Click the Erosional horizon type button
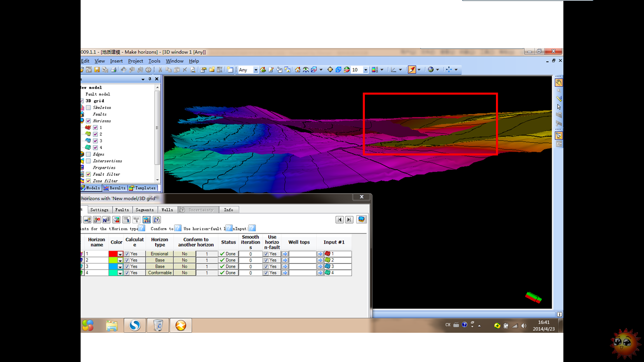 [x=160, y=254]
